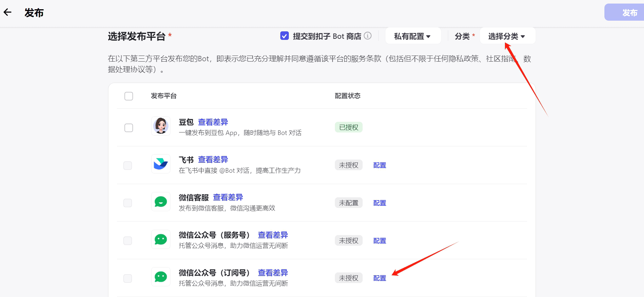Check the 微信公众号（订阅号）row checkbox

tap(128, 278)
